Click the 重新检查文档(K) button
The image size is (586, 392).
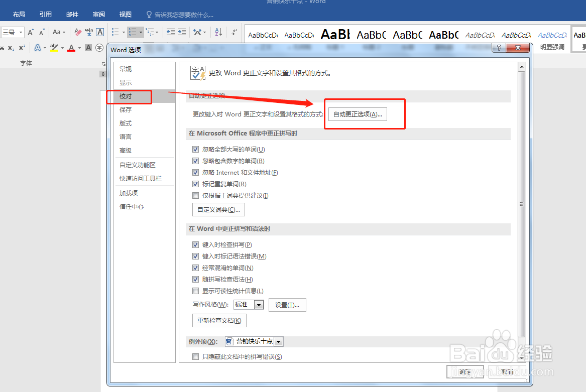219,321
